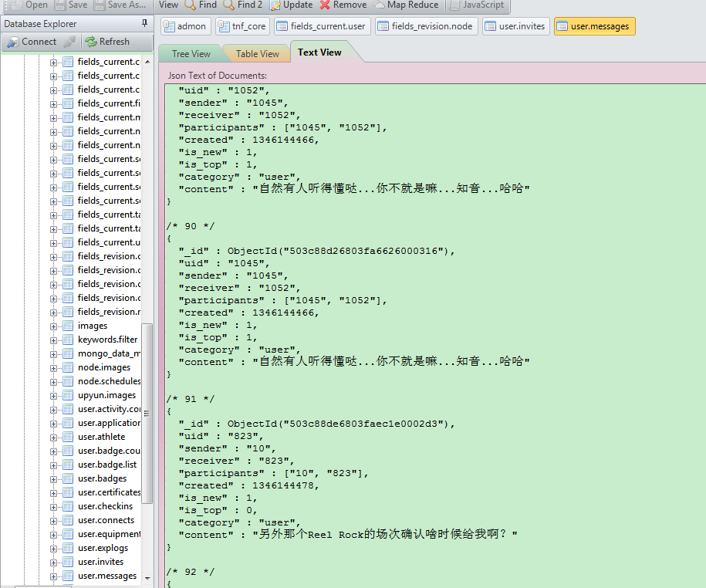Select keywords.filter in the tree
Image resolution: width=706 pixels, height=588 pixels.
[x=107, y=340]
